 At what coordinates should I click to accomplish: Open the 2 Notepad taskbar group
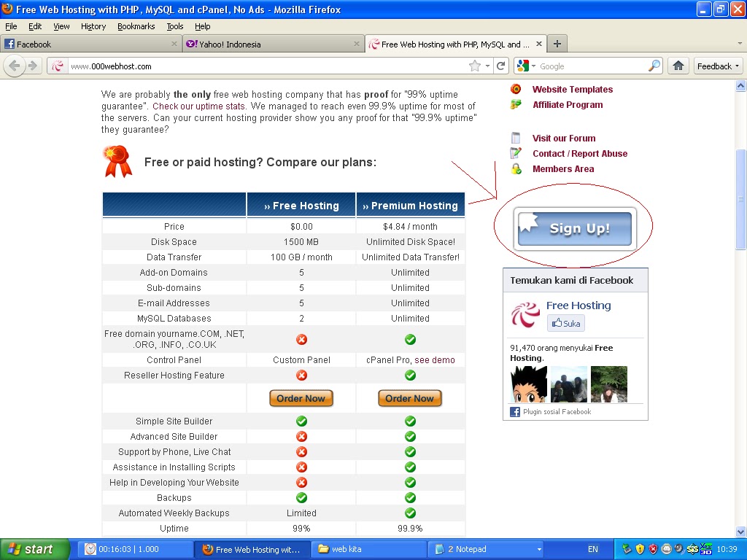(486, 549)
